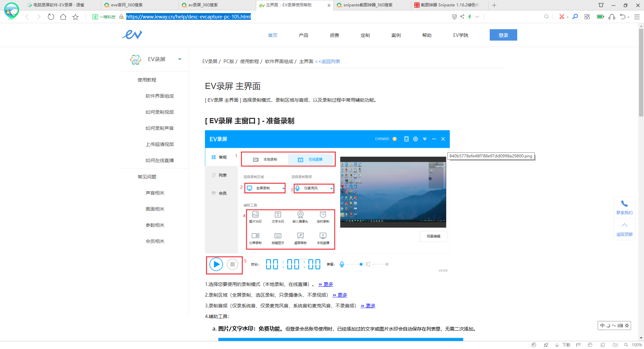Open the dropdown arrow beside the scissors

pyautogui.click(x=568, y=17)
